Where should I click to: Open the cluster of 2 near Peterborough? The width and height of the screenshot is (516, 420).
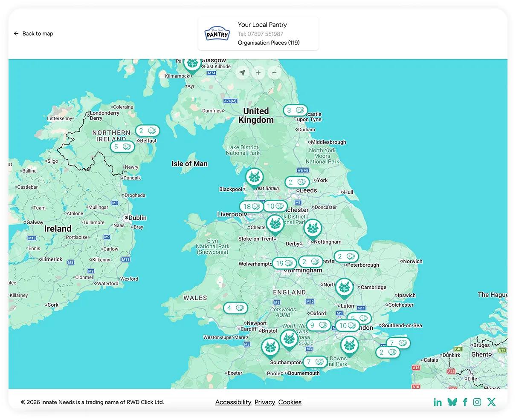tap(346, 256)
